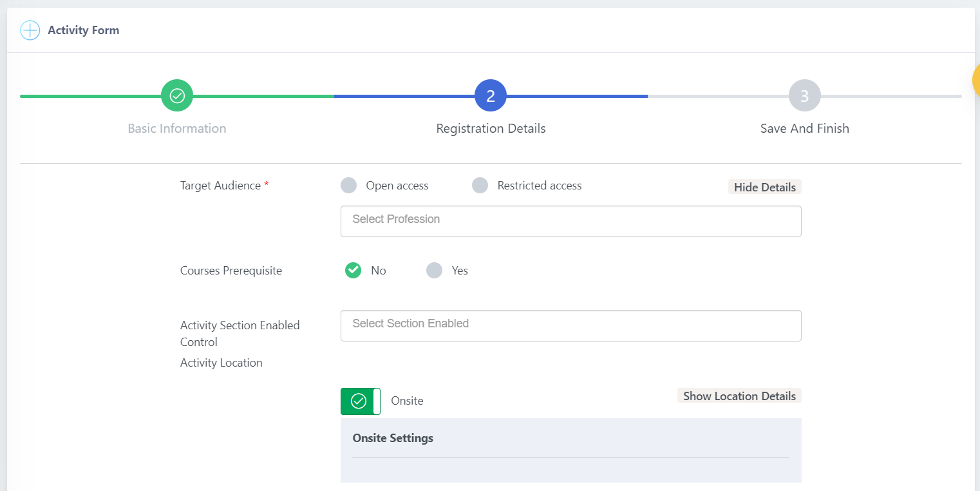Screen dimensions: 980x491
Task: Choose Yes for Courses Prerequisite
Action: 434,271
